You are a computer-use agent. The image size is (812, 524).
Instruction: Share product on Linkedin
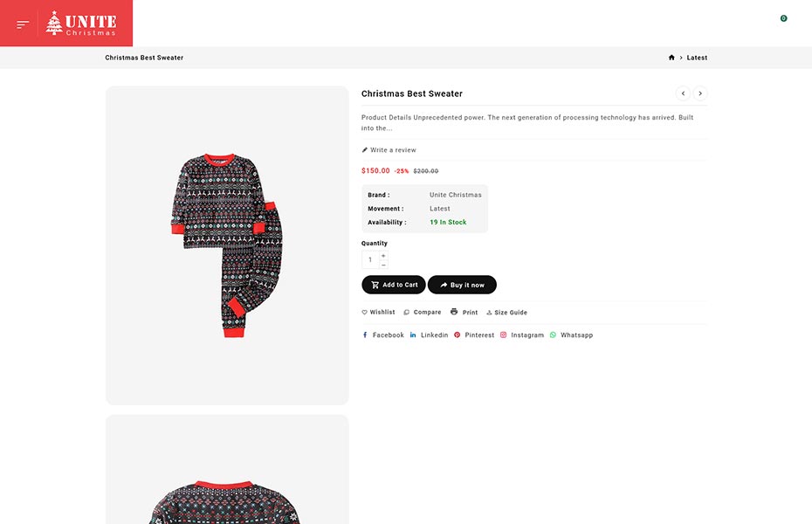pyautogui.click(x=430, y=335)
